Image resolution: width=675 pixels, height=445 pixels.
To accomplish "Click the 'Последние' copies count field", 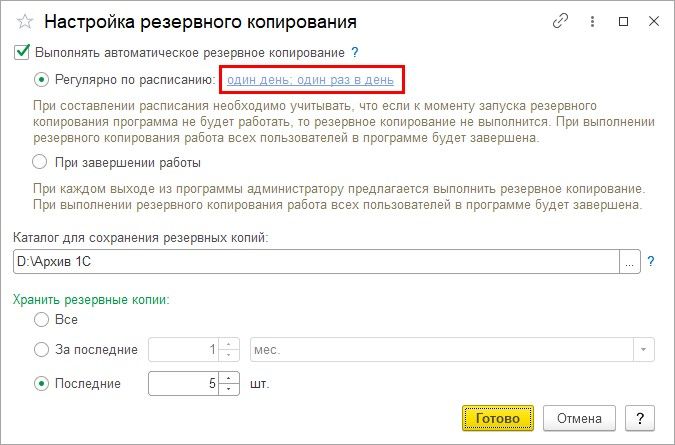I will coord(183,383).
